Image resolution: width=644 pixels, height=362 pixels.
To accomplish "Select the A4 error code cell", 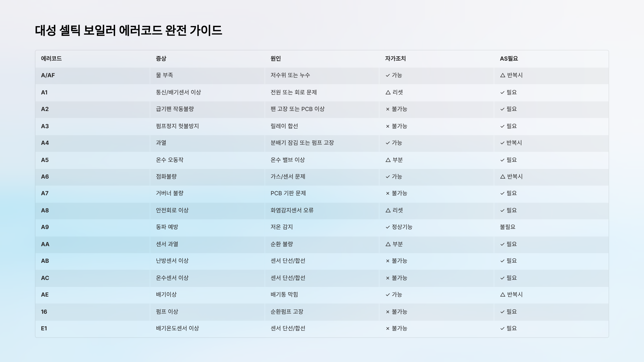I will 45,143.
